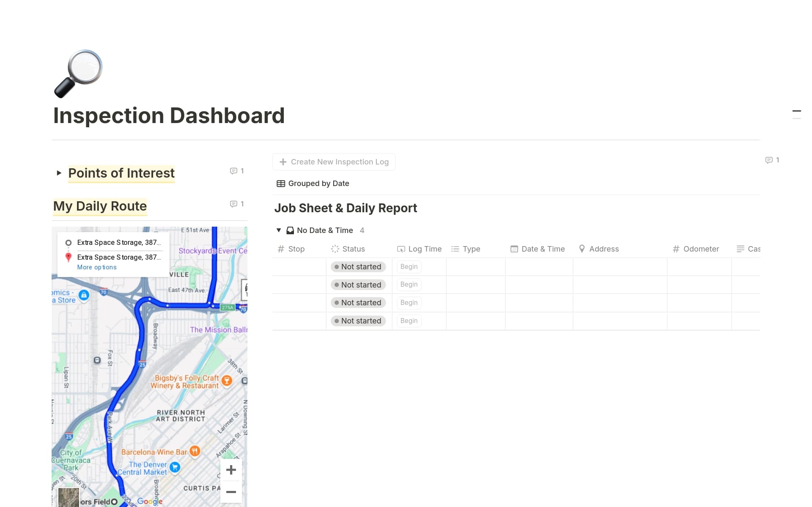Click the location pin icon in Address header
The height and width of the screenshot is (507, 812).
582,249
